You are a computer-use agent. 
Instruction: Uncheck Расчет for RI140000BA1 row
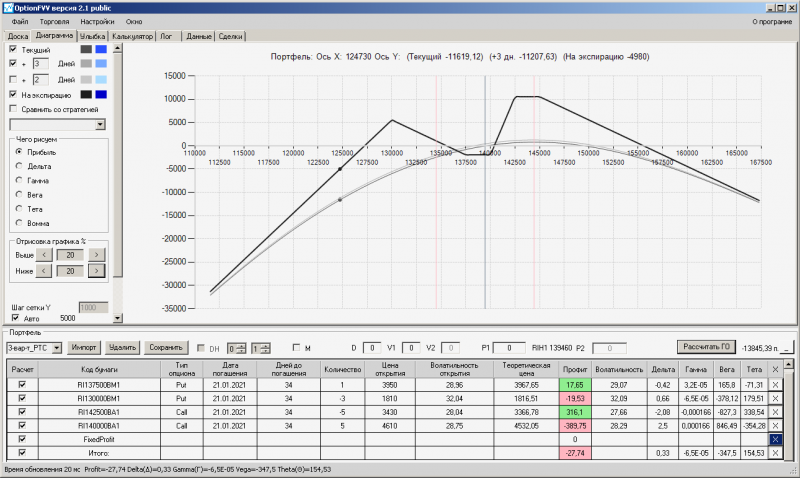click(x=22, y=425)
